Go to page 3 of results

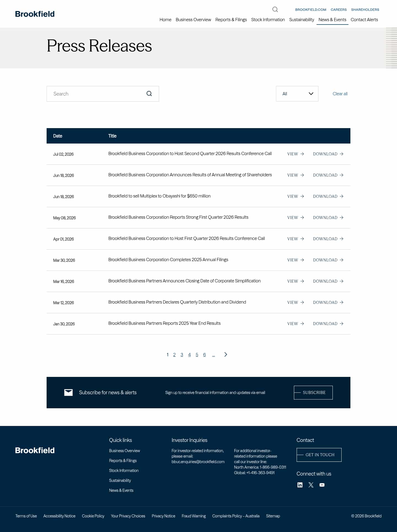182,355
